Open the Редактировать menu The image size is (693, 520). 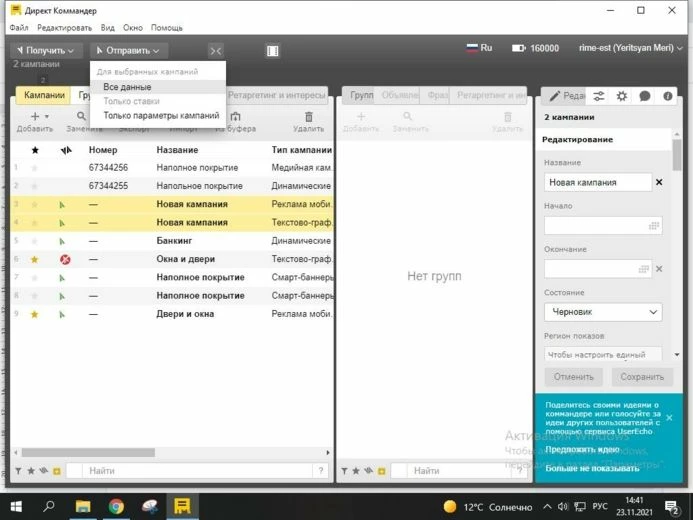(x=65, y=28)
